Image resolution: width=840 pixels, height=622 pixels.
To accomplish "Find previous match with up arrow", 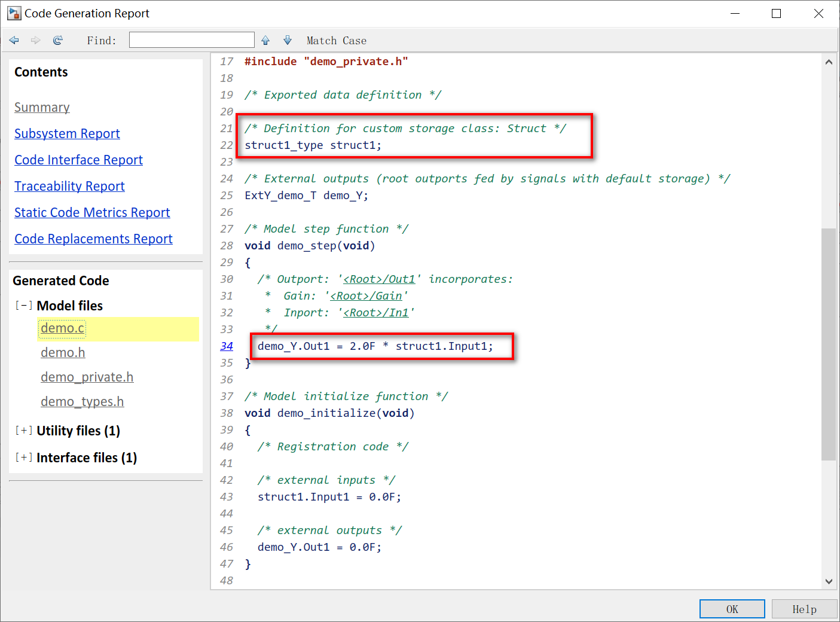I will pyautogui.click(x=265, y=40).
